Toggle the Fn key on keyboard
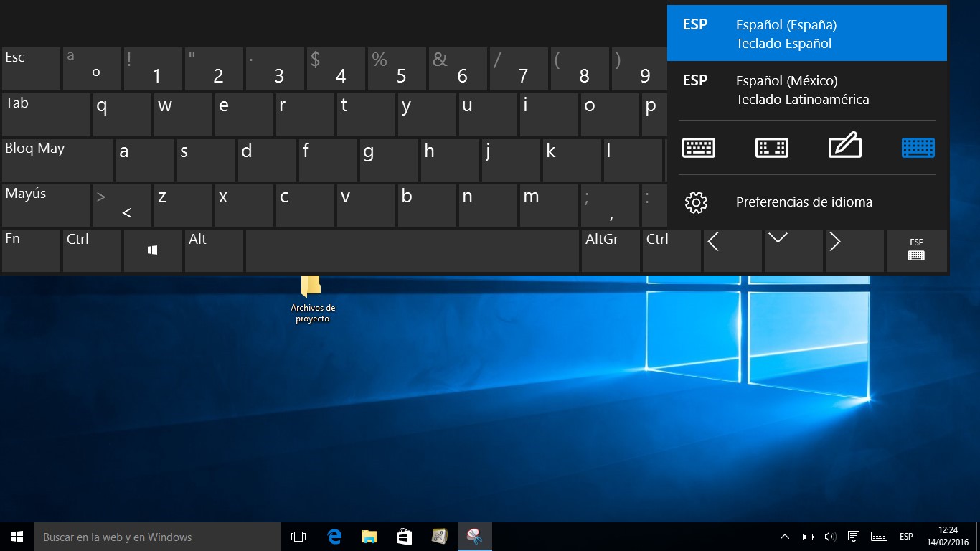This screenshot has width=980, height=551. click(x=31, y=250)
